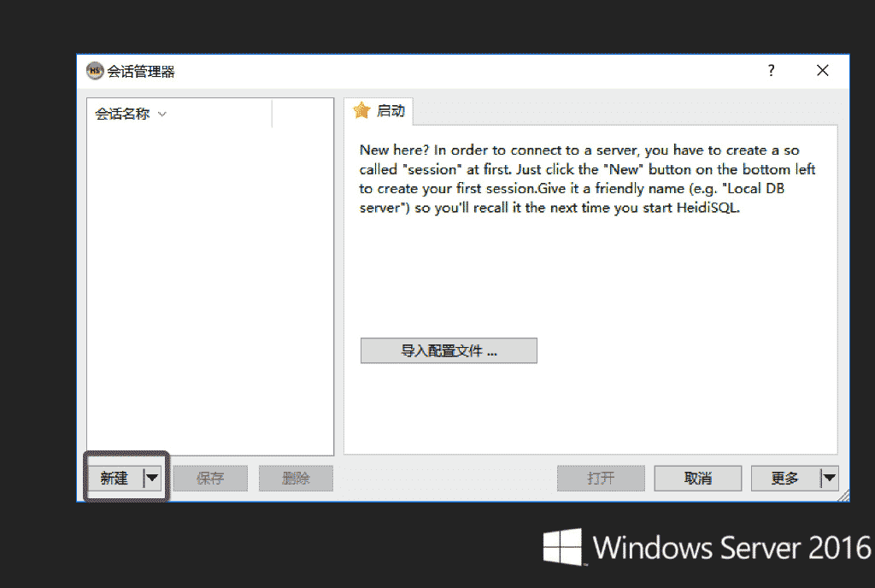Expand the 新建 button dropdown arrow
Image resolution: width=875 pixels, height=588 pixels.
[152, 478]
